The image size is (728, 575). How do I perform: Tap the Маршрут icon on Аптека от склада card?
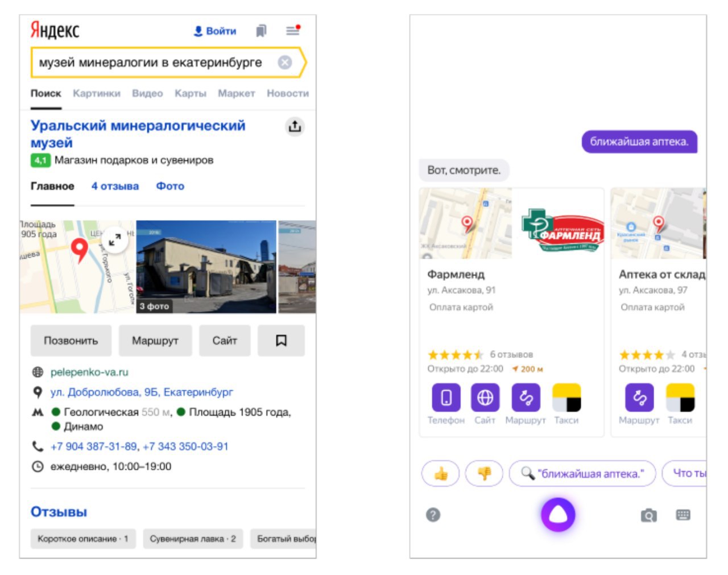(x=640, y=397)
